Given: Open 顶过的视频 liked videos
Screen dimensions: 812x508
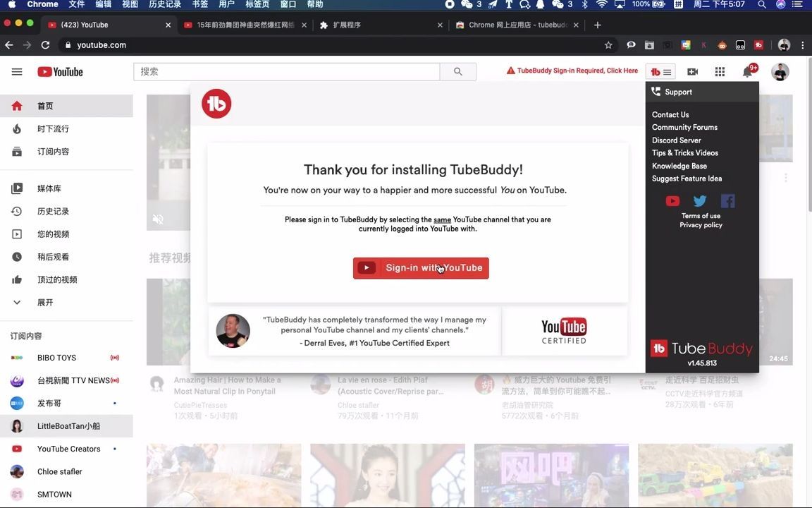Looking at the screenshot, I should 66,279.
